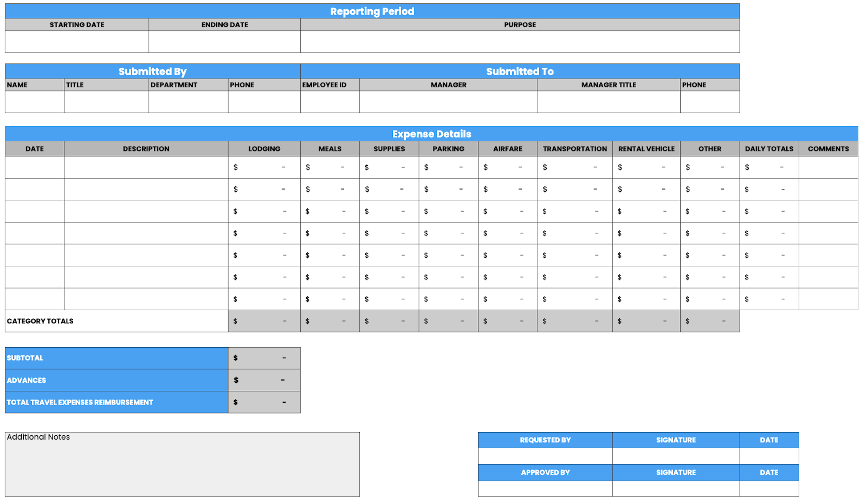Image resolution: width=867 pixels, height=504 pixels.
Task: Click the blank cell under MANAGER
Action: pos(448,102)
